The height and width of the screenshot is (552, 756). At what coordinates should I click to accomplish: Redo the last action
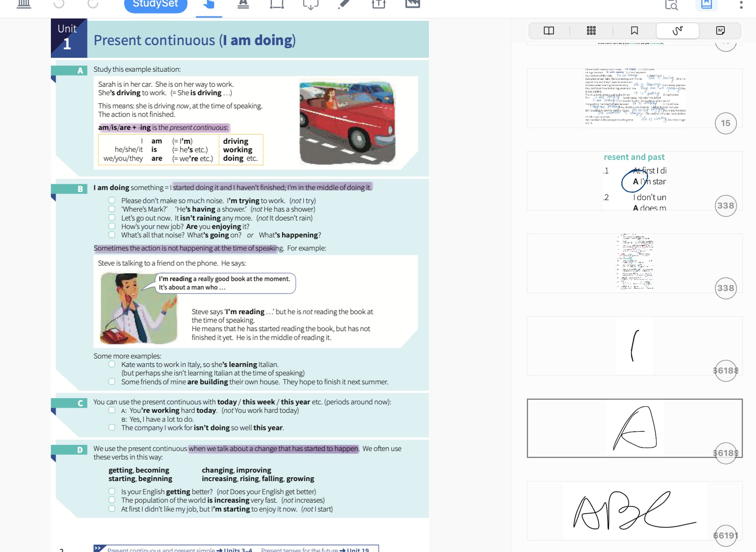click(x=93, y=4)
